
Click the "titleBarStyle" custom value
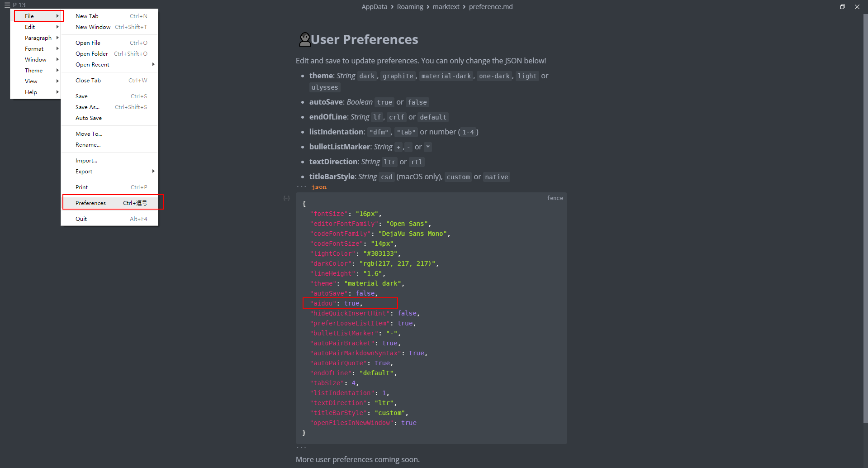coord(389,413)
